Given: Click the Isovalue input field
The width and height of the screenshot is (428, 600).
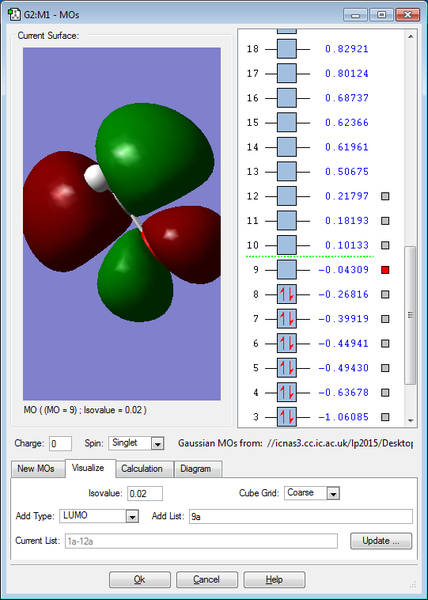Looking at the screenshot, I should [145, 494].
